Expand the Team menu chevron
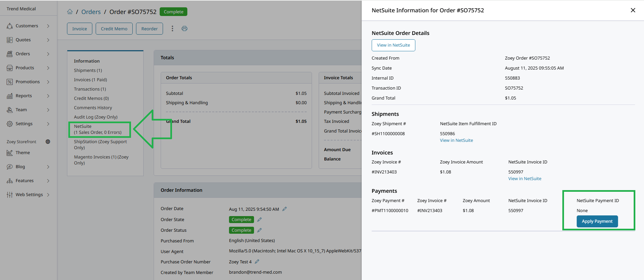The width and height of the screenshot is (644, 280). (48, 110)
